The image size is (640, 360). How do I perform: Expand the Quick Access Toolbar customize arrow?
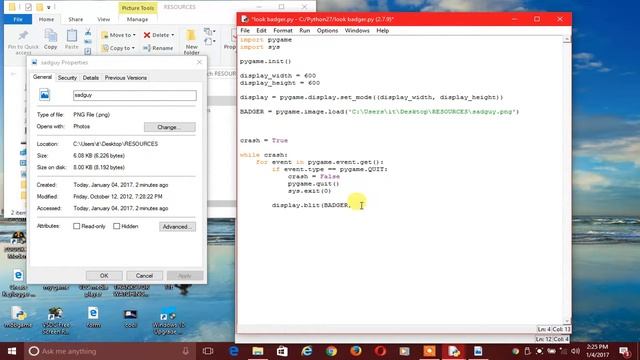click(x=49, y=7)
